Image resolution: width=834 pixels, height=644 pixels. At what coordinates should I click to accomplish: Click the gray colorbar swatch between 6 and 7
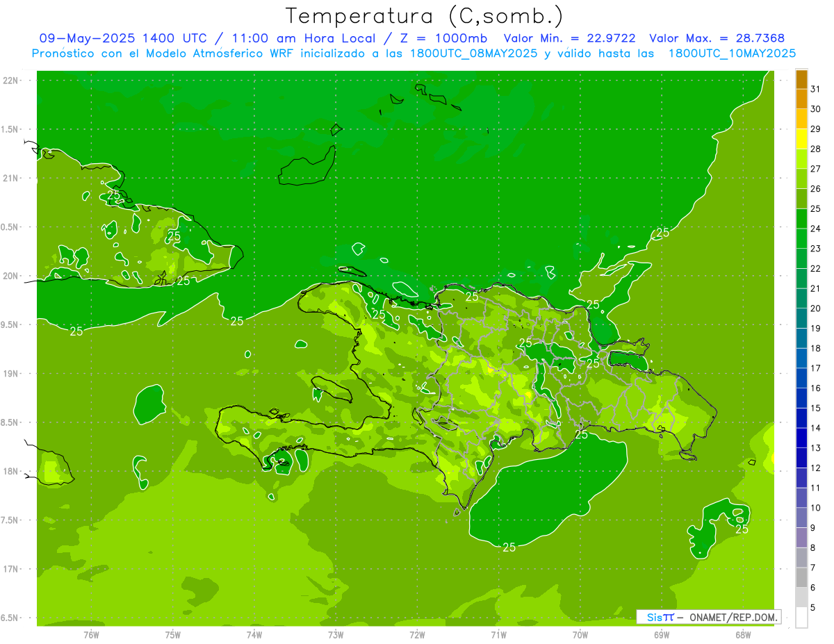(x=801, y=578)
